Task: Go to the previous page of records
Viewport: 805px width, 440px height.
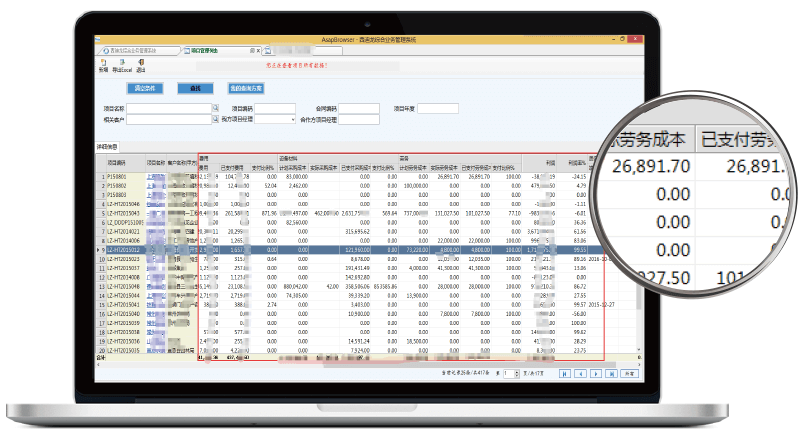Action: 581,372
